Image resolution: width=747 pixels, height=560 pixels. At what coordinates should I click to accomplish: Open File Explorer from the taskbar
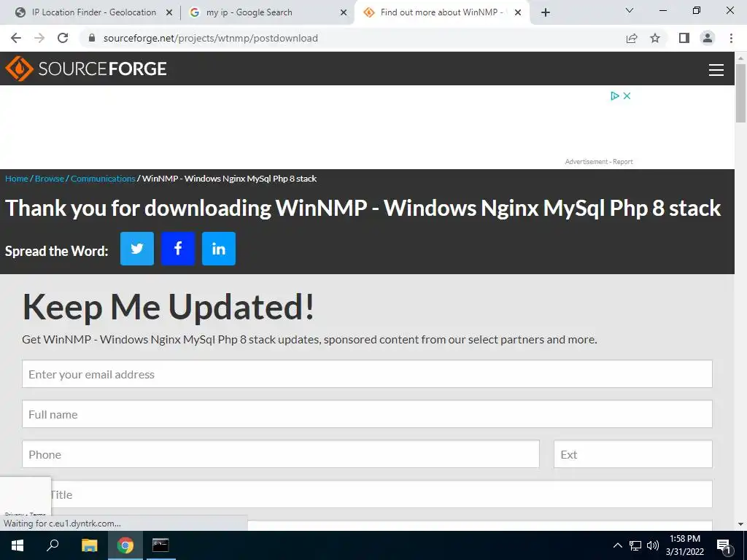[89, 545]
